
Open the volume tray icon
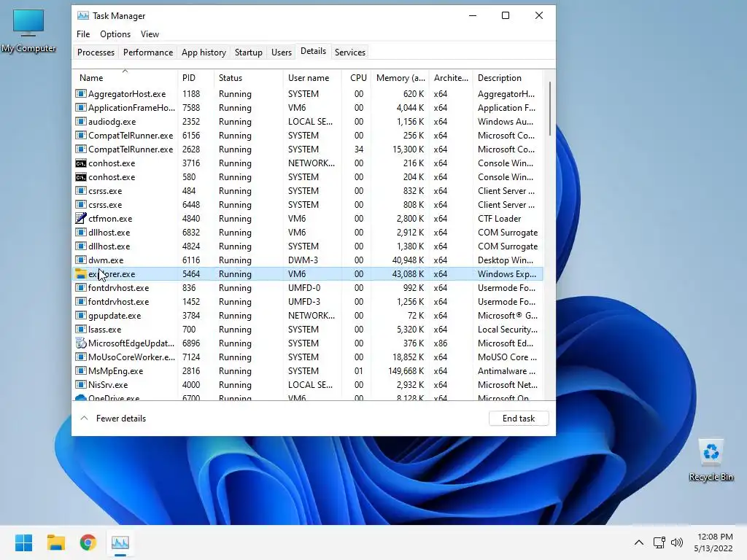coord(677,542)
